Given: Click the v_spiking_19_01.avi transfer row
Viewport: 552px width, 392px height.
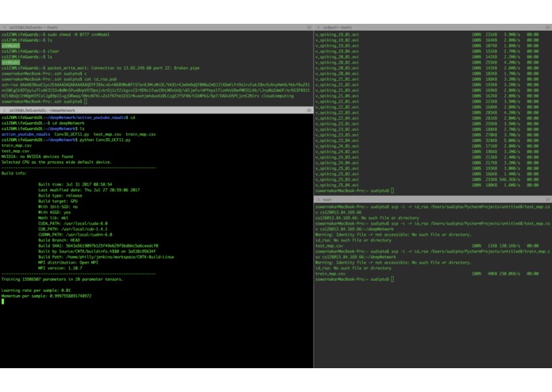Looking at the screenshot, I should (x=427, y=34).
